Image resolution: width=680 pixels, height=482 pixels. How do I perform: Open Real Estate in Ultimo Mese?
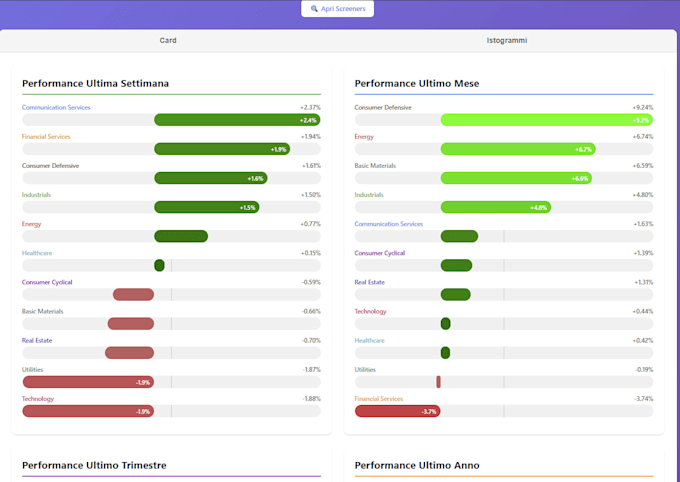(x=369, y=282)
